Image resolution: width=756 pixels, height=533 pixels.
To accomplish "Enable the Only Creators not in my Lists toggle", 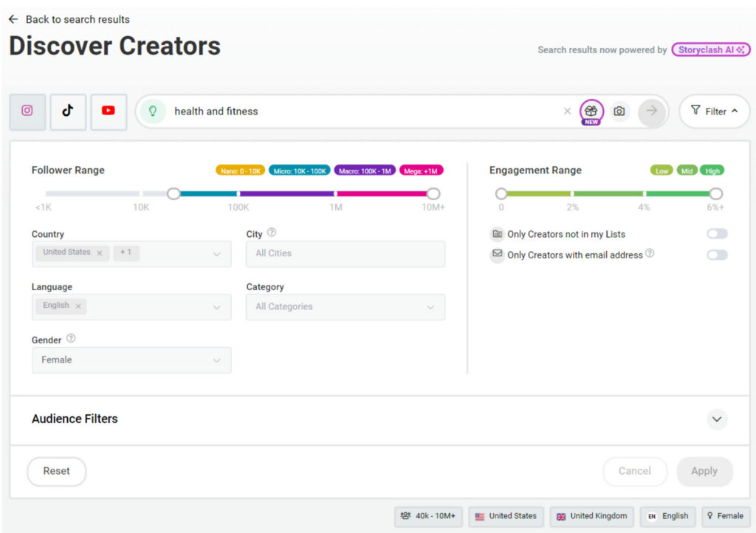I will (717, 233).
